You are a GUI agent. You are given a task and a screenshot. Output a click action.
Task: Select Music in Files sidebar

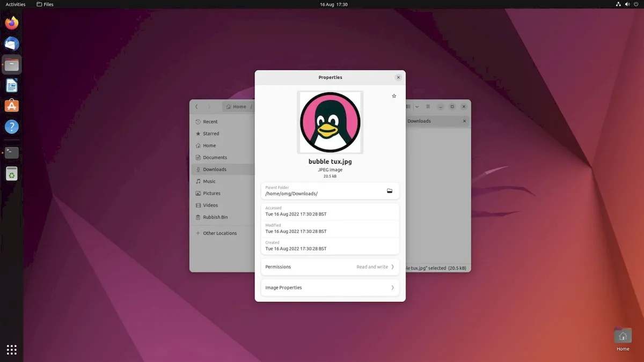tap(222, 181)
